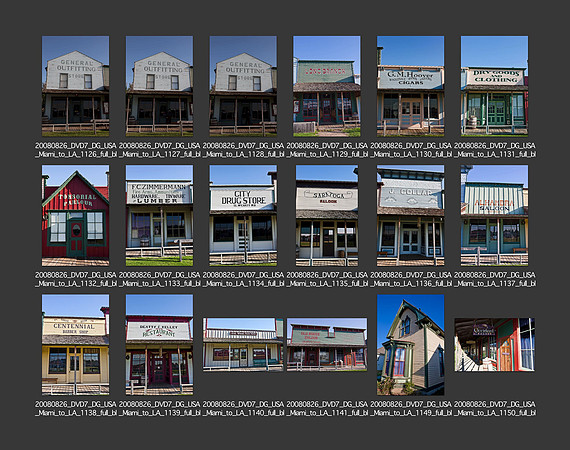The image size is (570, 450).
Task: Open the G.M. Hoover Cigars thumbnail
Action: (x=410, y=86)
